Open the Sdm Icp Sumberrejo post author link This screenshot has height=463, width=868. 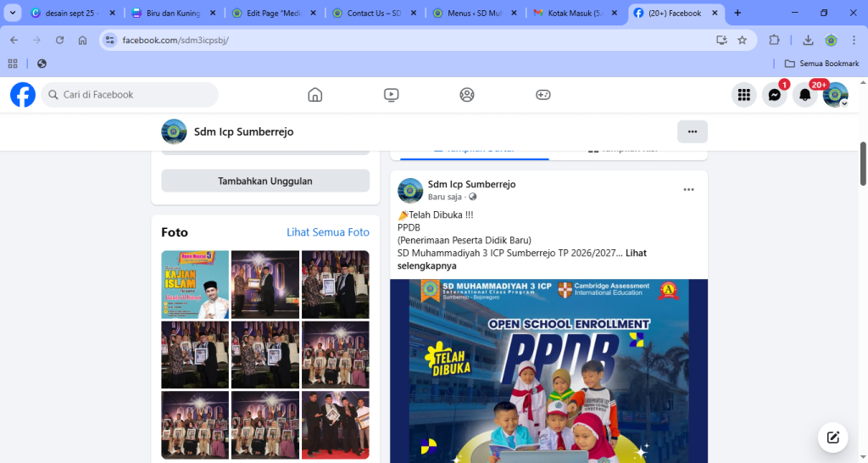471,184
